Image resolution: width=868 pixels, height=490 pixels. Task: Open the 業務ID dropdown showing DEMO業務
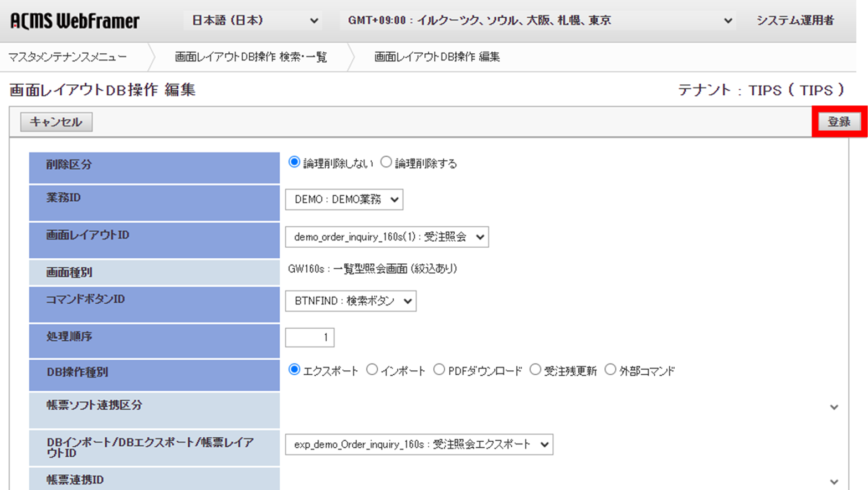pyautogui.click(x=343, y=200)
